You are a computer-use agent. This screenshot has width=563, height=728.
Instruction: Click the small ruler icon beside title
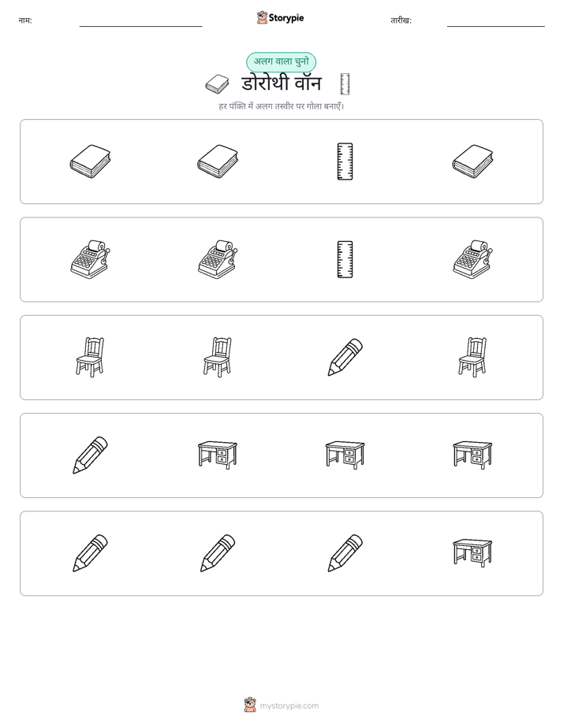345,84
